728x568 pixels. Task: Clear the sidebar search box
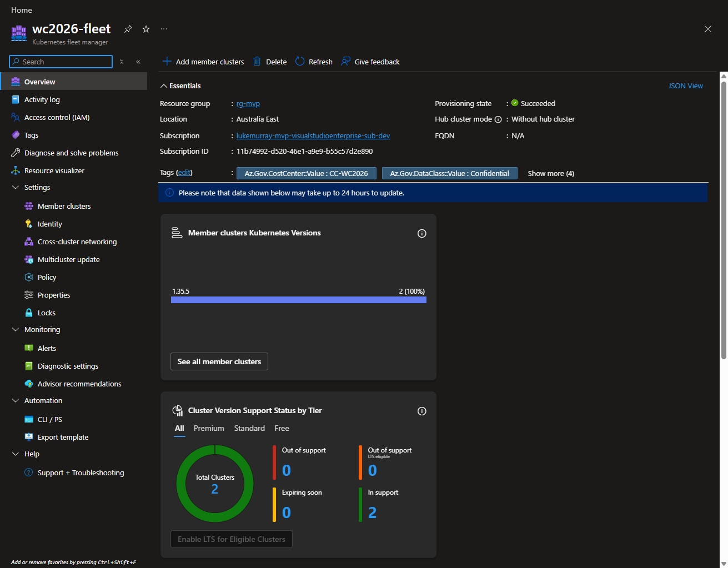[122, 62]
